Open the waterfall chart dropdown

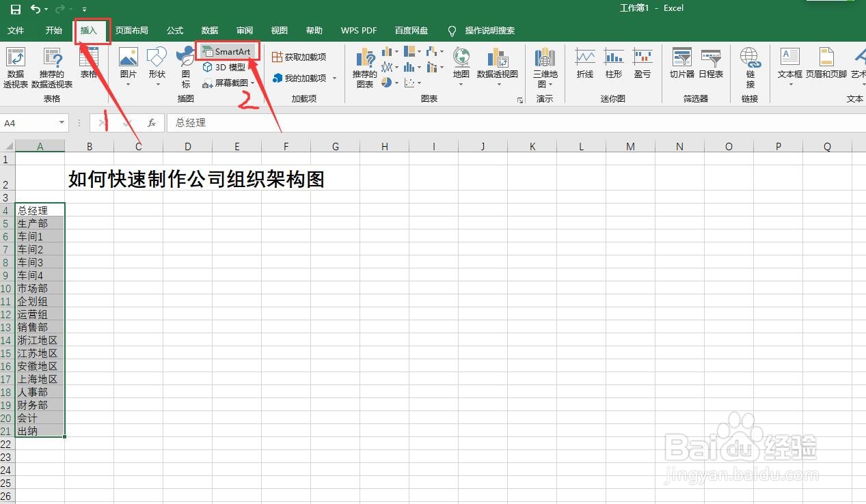tap(435, 52)
